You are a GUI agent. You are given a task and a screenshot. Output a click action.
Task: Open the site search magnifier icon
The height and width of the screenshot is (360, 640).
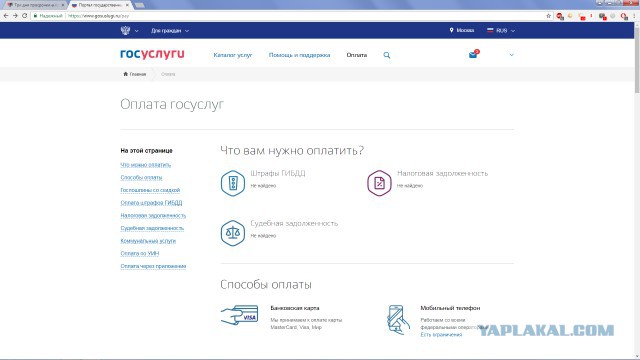click(x=387, y=55)
